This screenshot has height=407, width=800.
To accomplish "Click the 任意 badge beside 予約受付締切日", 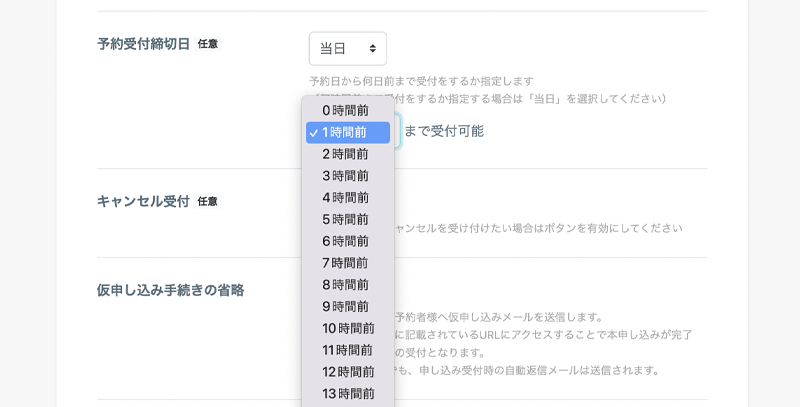I will tap(207, 44).
